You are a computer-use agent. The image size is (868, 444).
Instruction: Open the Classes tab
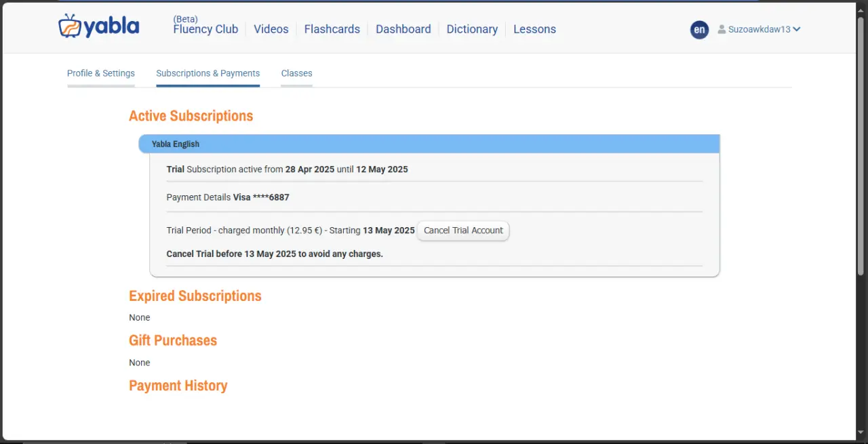click(x=296, y=73)
